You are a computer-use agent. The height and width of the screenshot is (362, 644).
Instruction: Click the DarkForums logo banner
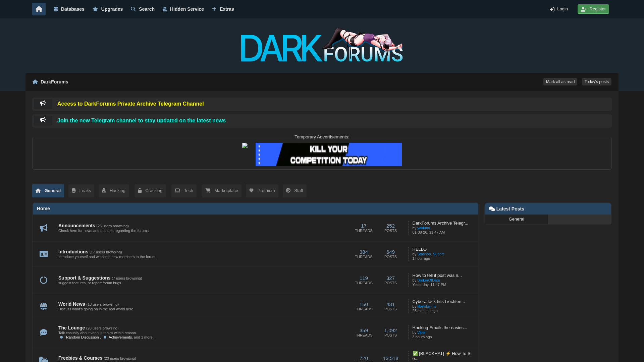[x=322, y=45]
